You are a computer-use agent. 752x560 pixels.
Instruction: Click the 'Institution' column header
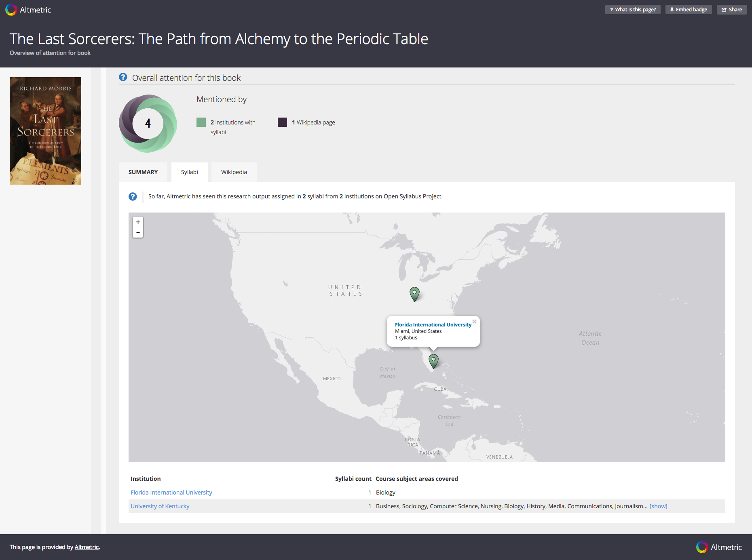pos(146,479)
